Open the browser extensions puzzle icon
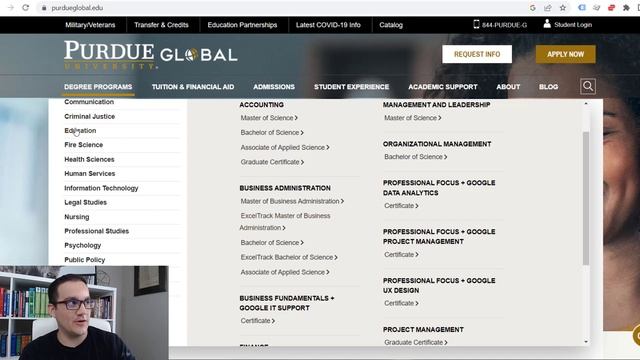This screenshot has width=640, height=360. point(626,8)
